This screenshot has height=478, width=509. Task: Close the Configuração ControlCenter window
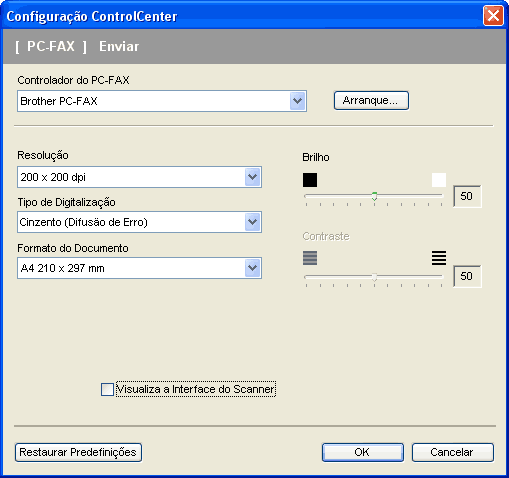[x=493, y=16]
